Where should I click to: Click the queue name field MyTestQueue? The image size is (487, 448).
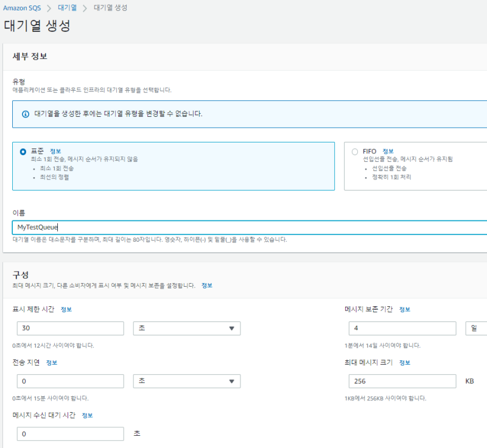(x=243, y=227)
